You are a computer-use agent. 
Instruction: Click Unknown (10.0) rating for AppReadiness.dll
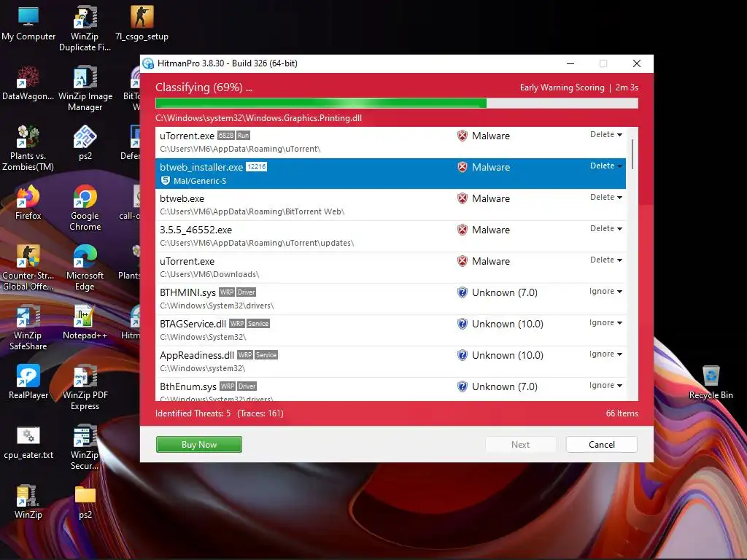click(508, 355)
